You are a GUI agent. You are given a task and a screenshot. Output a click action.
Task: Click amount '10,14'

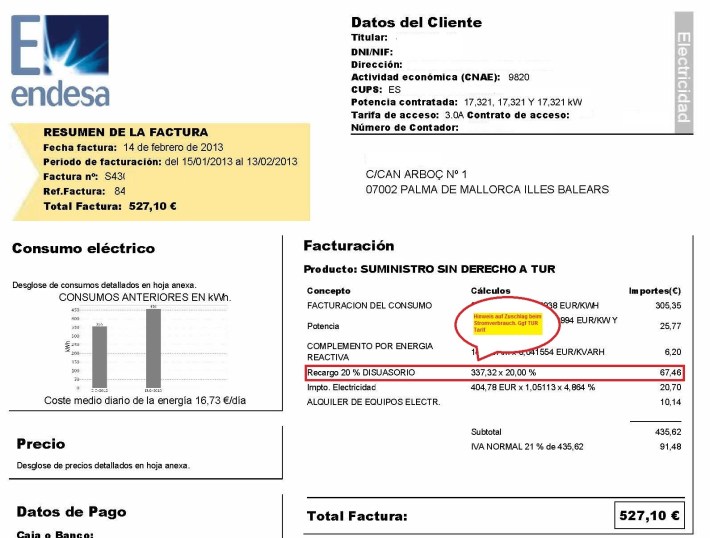[x=671, y=402]
